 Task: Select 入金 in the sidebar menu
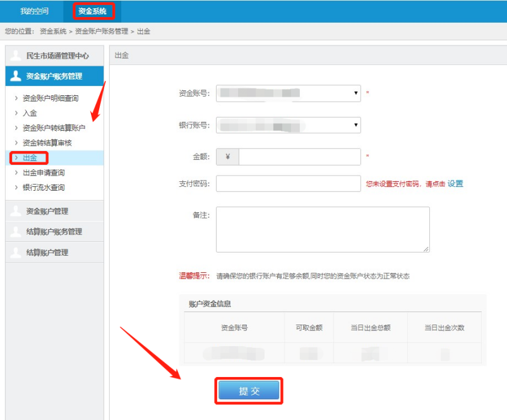click(30, 113)
